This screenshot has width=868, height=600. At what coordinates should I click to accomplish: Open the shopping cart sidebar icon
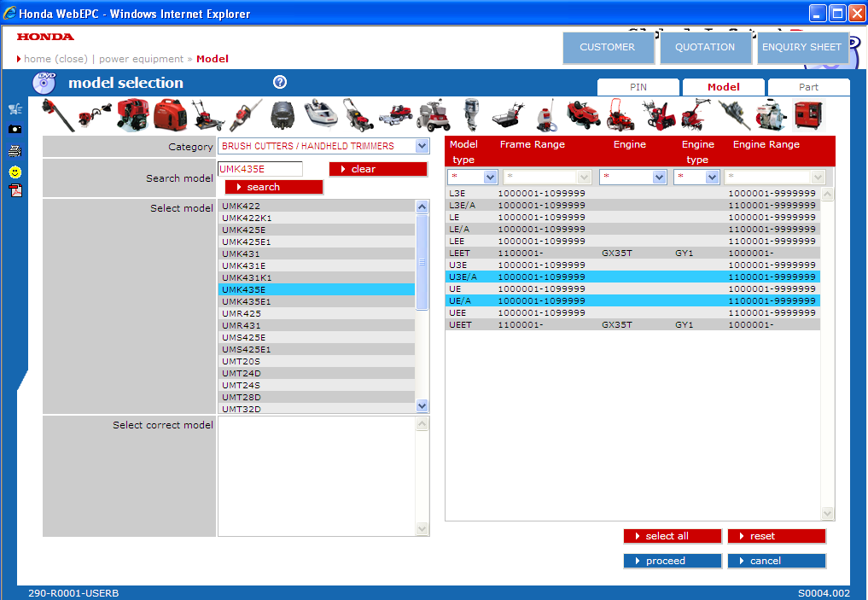point(15,108)
